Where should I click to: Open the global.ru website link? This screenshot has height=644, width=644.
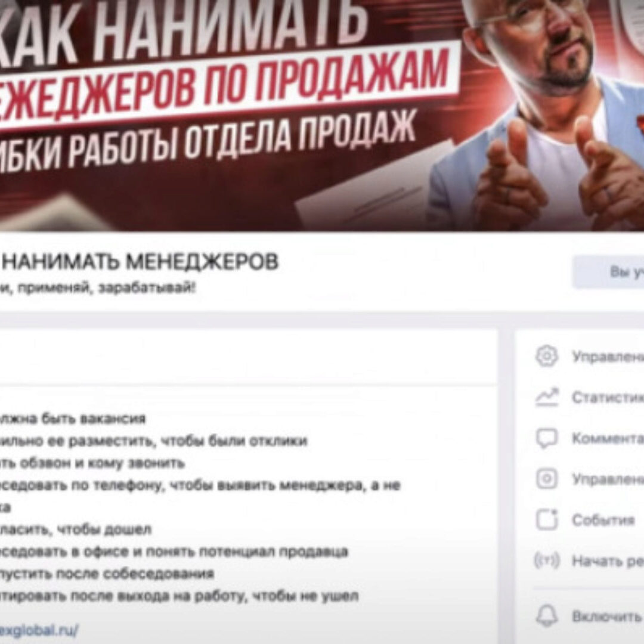point(39,630)
